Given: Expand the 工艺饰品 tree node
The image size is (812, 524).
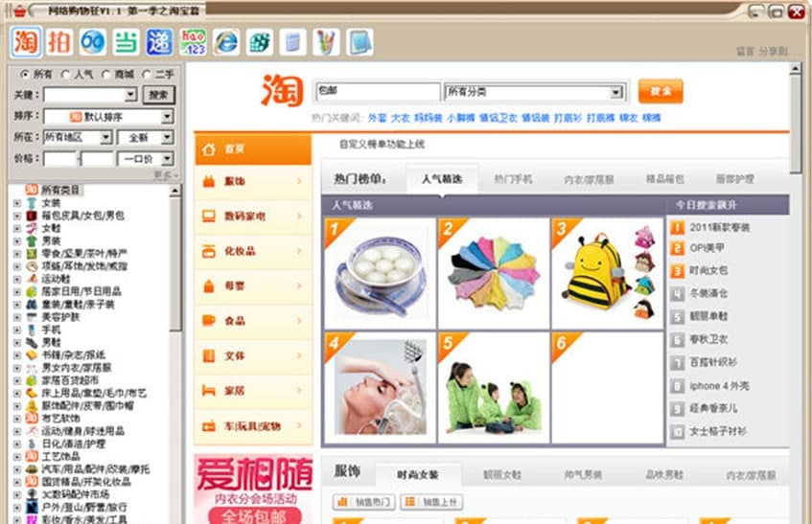Looking at the screenshot, I should [17, 456].
